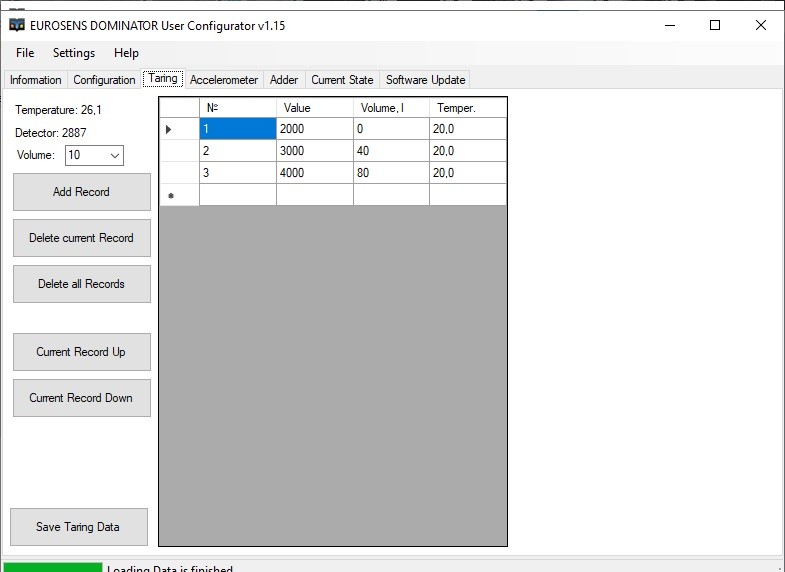Click the empty № cell in new row
785x572 pixels.
click(x=238, y=195)
